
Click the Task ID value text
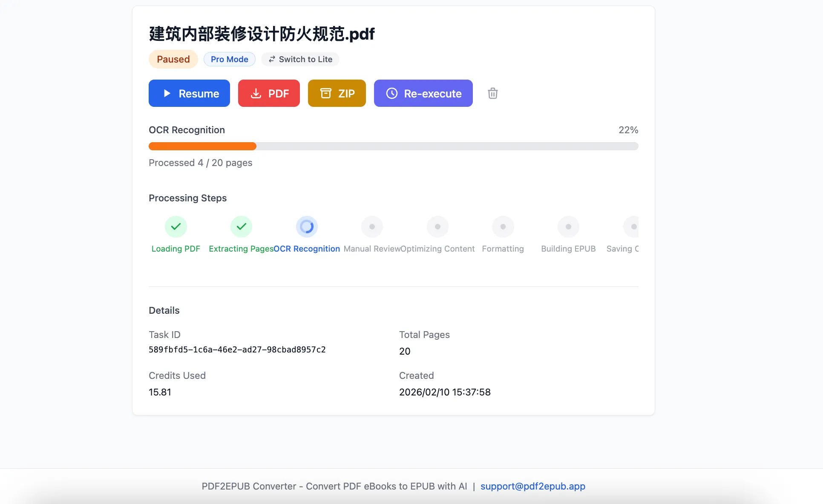coord(237,349)
